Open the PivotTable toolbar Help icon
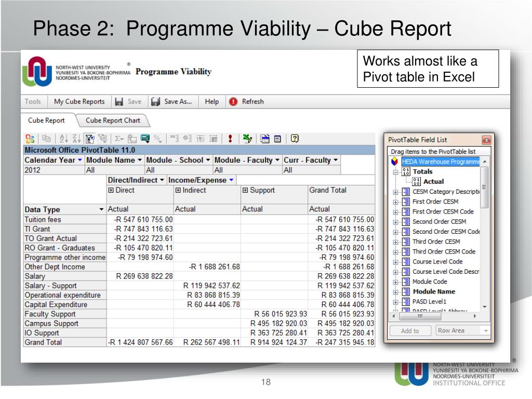This screenshot has width=532, height=399. click(295, 139)
